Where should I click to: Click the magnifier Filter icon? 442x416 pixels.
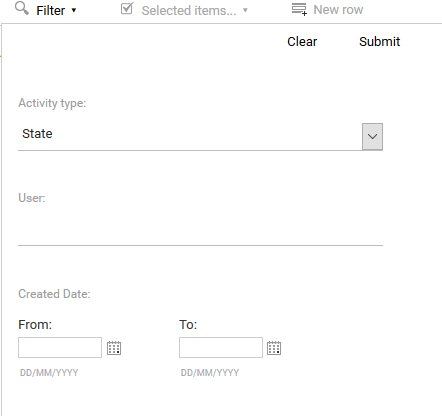(22, 8)
